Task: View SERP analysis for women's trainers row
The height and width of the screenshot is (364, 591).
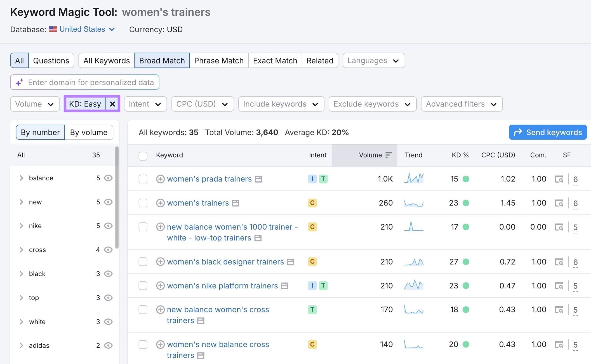Action: click(x=559, y=203)
